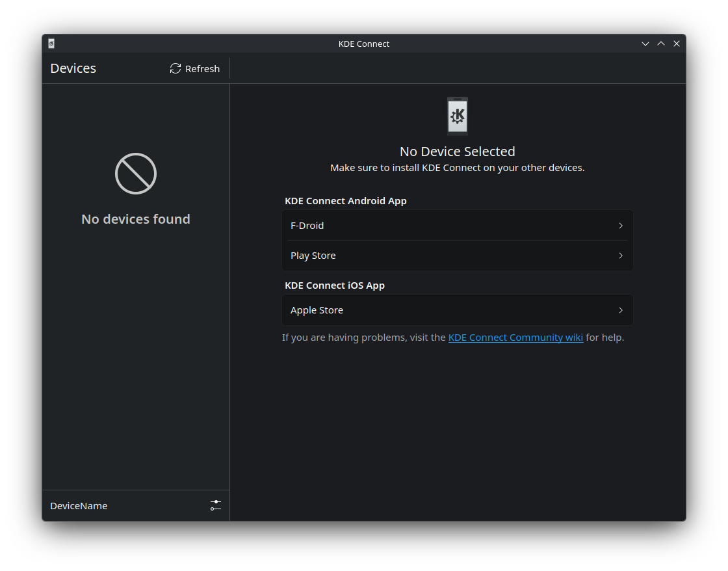Image resolution: width=728 pixels, height=571 pixels.
Task: Minimize the KDE Connect window
Action: pyautogui.click(x=645, y=44)
